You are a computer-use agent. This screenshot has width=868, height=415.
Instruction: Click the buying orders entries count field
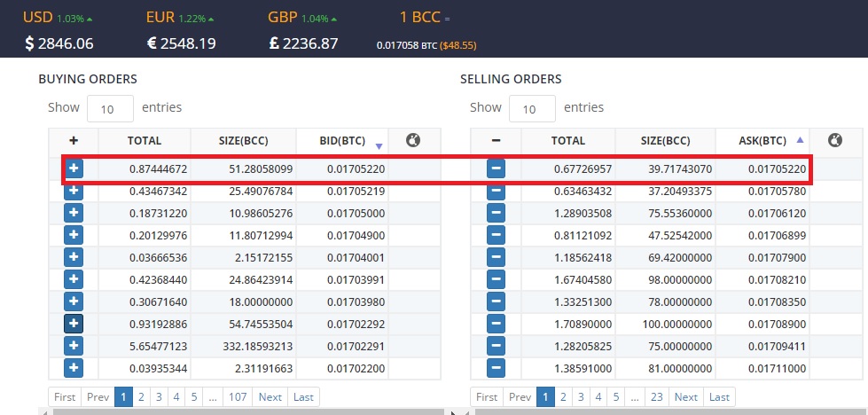tap(110, 108)
